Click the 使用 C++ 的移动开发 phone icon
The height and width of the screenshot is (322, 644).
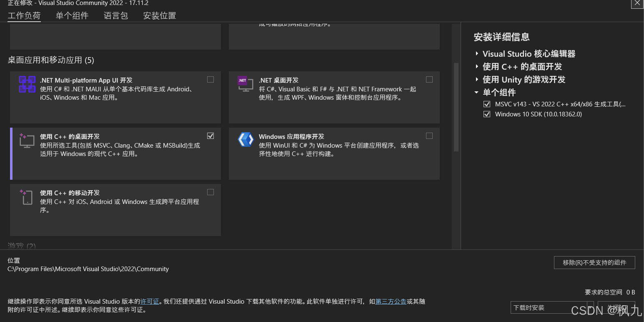point(26,197)
